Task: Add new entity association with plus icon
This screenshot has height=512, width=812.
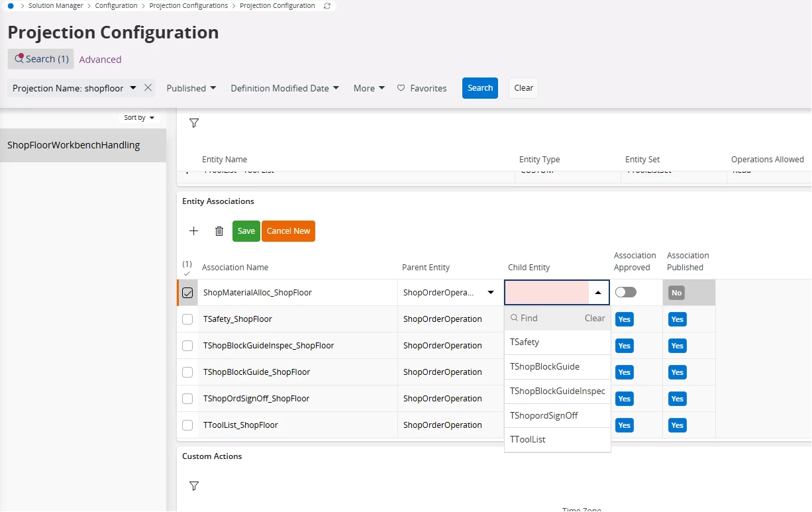Action: pos(193,230)
